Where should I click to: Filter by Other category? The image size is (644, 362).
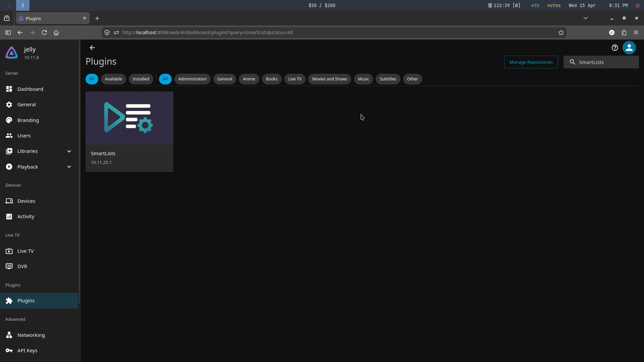tap(413, 79)
